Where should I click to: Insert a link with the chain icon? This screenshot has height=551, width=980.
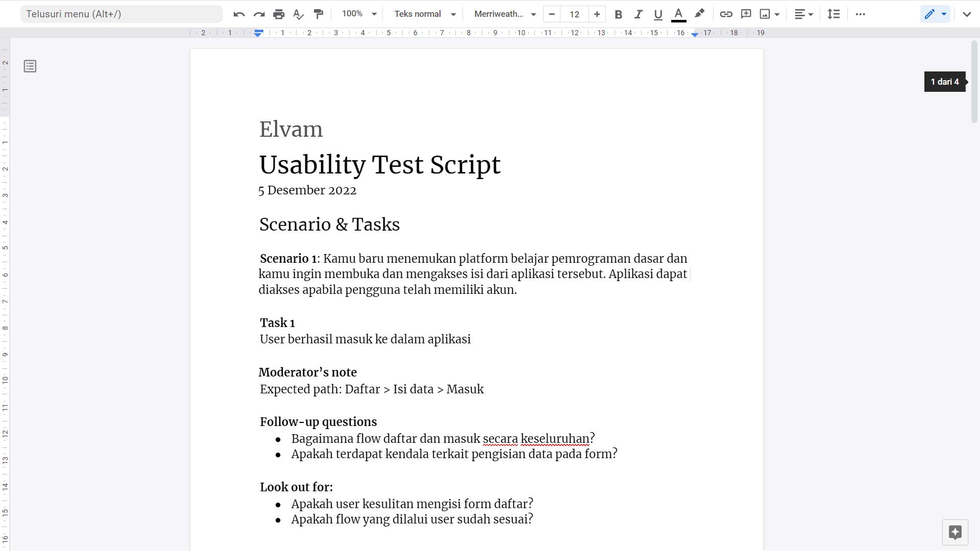[726, 14]
